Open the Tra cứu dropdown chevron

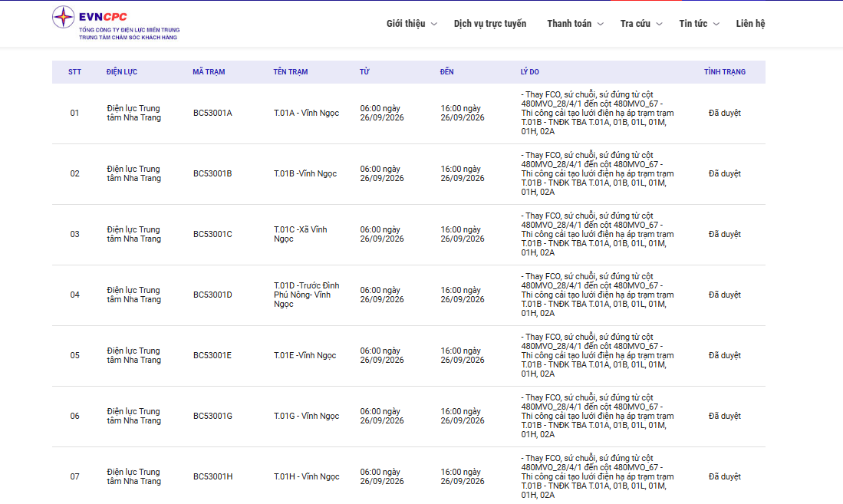tap(659, 25)
